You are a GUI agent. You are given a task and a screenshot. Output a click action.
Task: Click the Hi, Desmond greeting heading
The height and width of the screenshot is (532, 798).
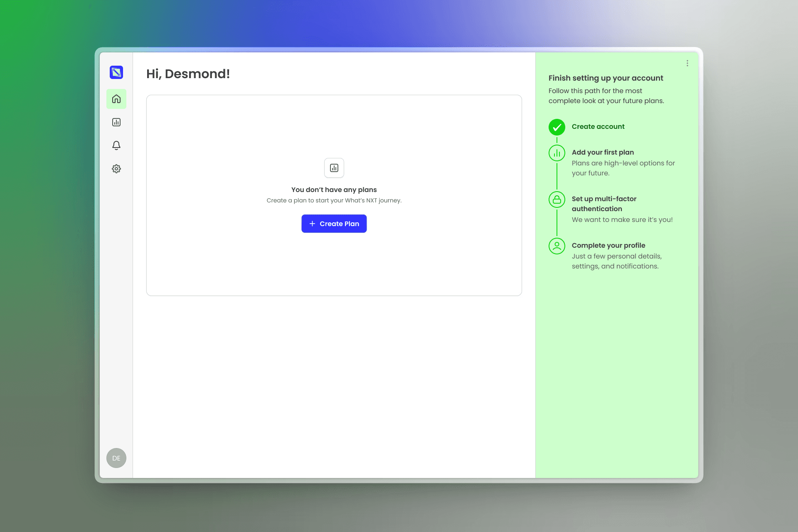(188, 74)
